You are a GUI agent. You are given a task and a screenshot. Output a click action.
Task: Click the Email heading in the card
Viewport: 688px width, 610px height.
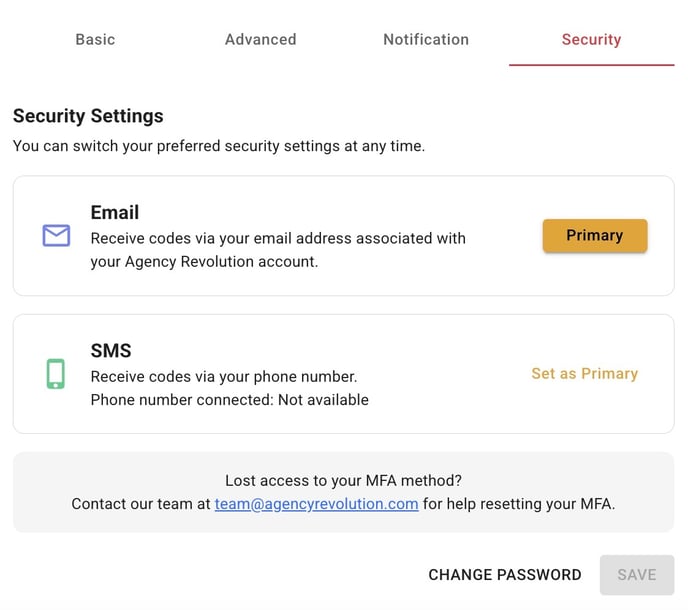pos(115,212)
